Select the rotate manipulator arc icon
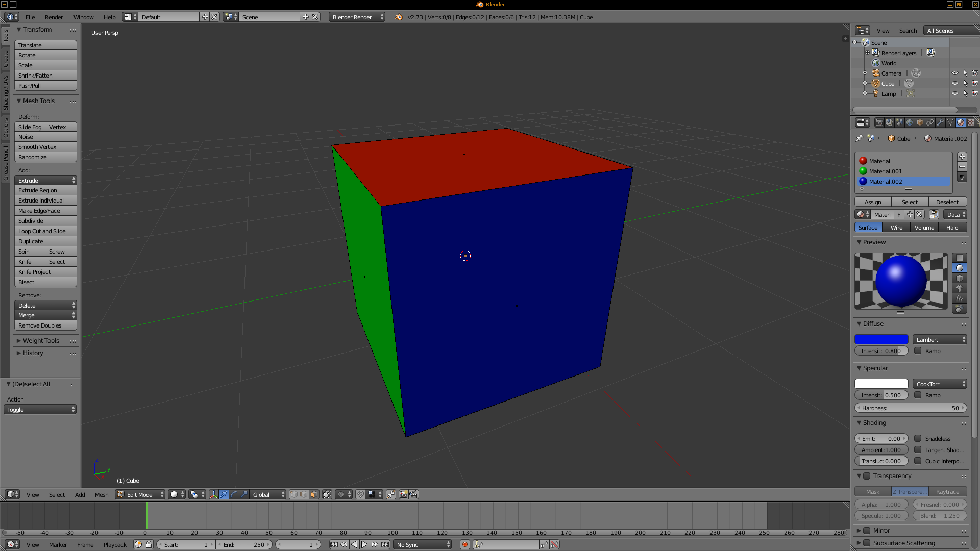 click(x=234, y=494)
